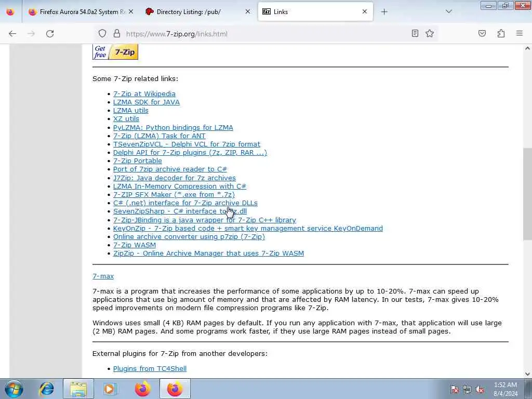This screenshot has width=532, height=399.
Task: Open the taskbar clock showing 1:52 AM
Action: tap(506, 389)
